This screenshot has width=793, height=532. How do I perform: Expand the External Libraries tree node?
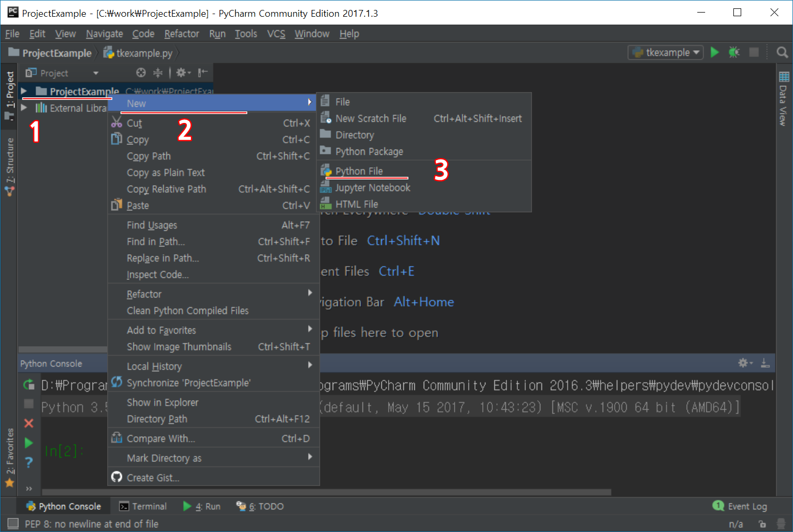[x=24, y=108]
